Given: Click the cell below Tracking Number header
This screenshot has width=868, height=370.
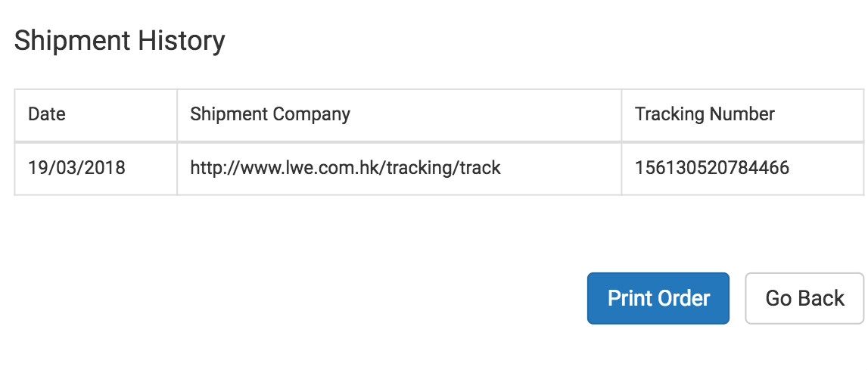Looking at the screenshot, I should point(742,169).
